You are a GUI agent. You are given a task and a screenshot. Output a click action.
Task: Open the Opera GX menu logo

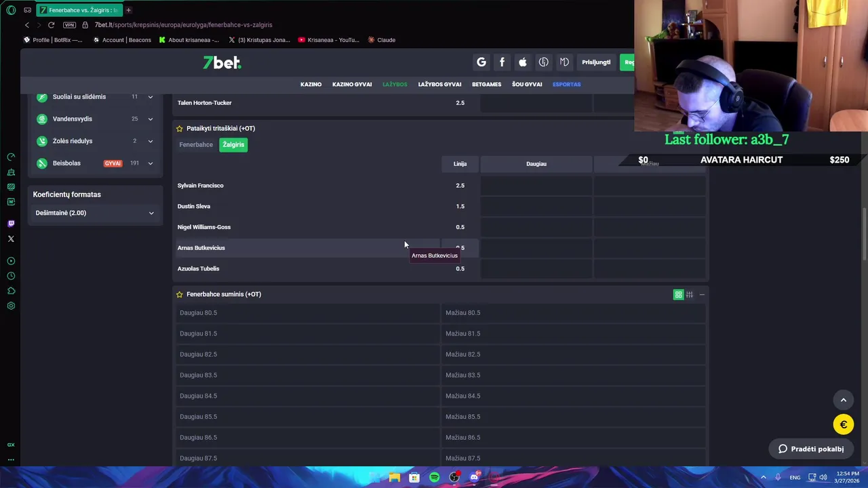tap(11, 10)
